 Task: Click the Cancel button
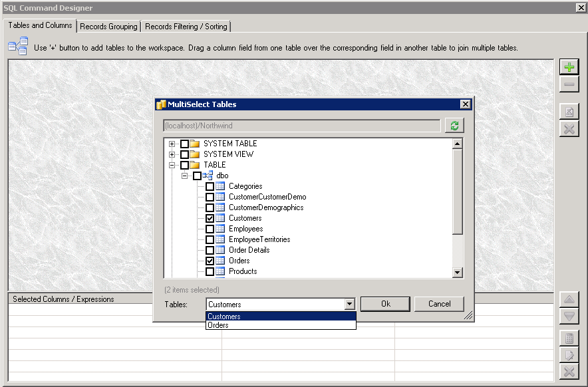(x=439, y=304)
